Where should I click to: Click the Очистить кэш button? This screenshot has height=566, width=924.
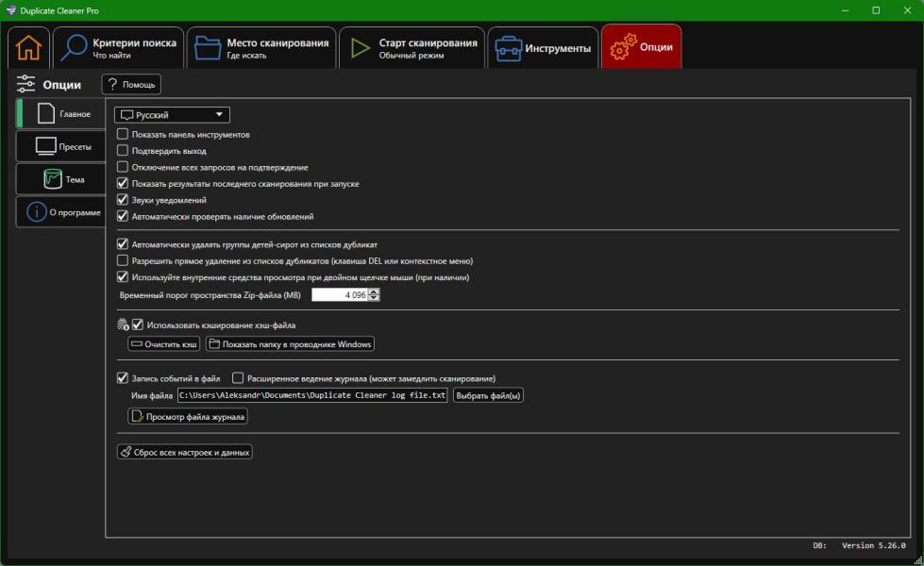[164, 344]
